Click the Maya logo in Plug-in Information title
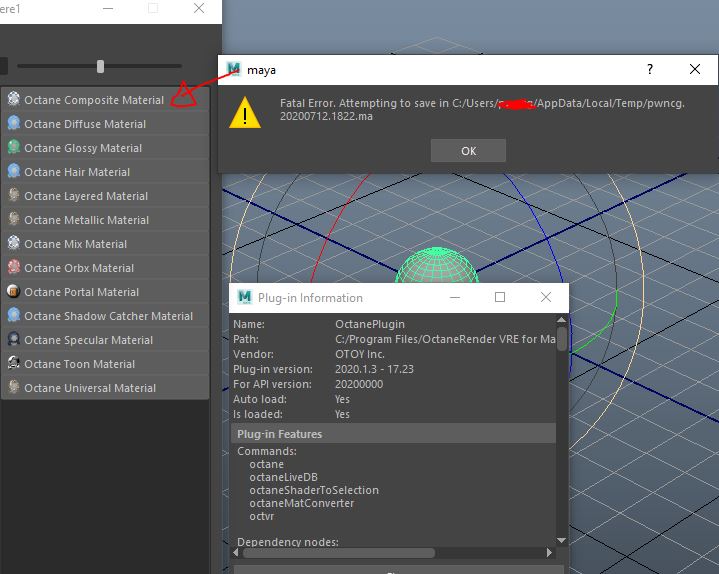Screen dimensions: 719x574 245,297
